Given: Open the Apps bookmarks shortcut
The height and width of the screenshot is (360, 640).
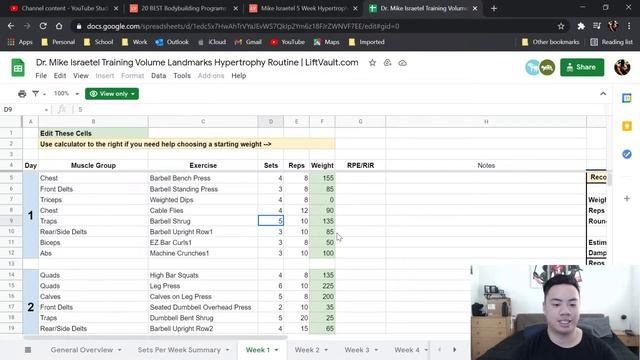Looking at the screenshot, I should tap(20, 42).
